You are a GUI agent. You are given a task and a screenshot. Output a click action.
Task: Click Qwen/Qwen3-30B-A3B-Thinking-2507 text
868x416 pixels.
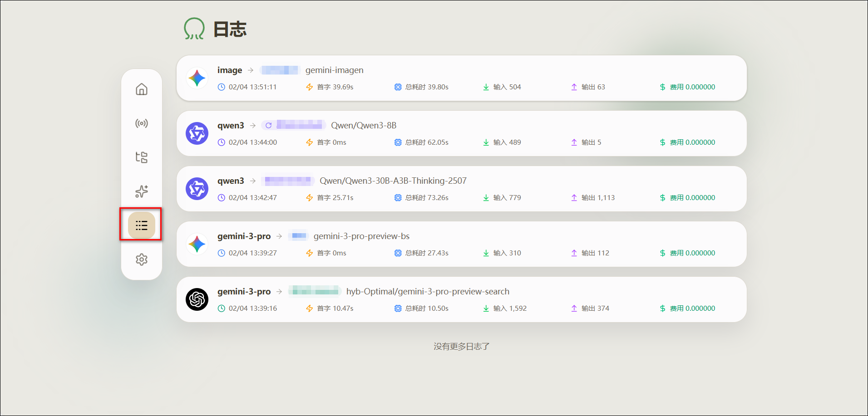coord(393,181)
